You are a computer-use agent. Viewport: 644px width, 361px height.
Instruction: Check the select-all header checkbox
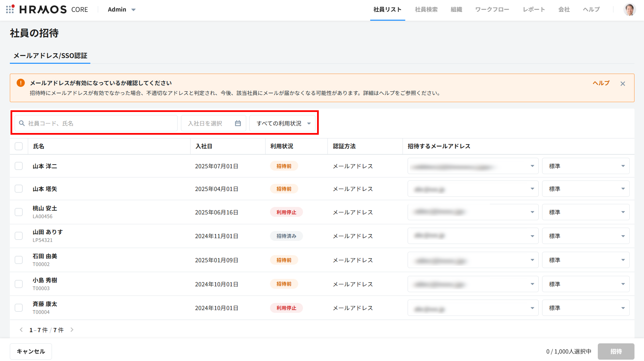coord(19,146)
